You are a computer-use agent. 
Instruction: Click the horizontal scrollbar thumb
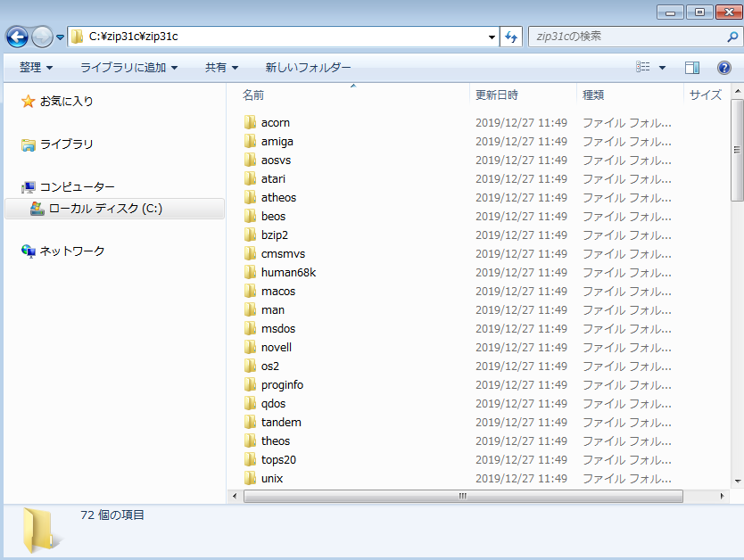pos(463,496)
